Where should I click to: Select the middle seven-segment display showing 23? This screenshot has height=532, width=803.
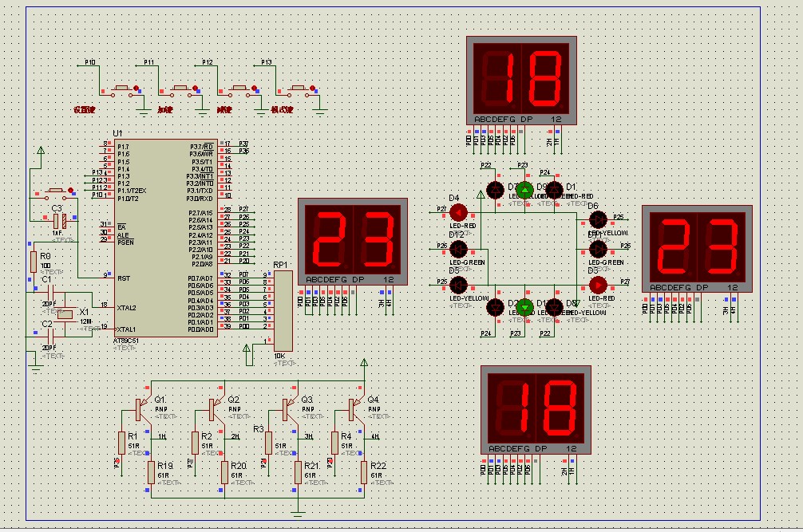pyautogui.click(x=353, y=242)
